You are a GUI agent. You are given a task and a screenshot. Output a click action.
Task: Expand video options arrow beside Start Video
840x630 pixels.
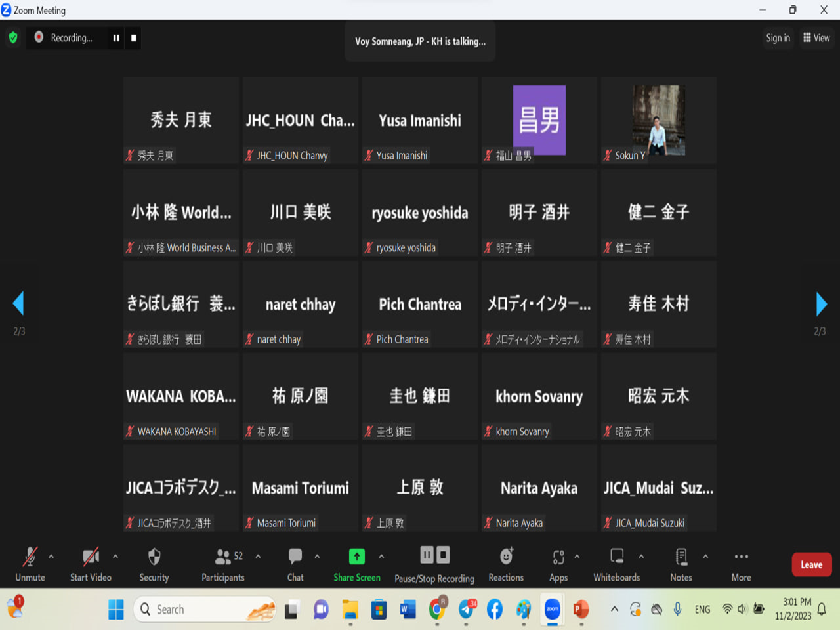pos(115,556)
